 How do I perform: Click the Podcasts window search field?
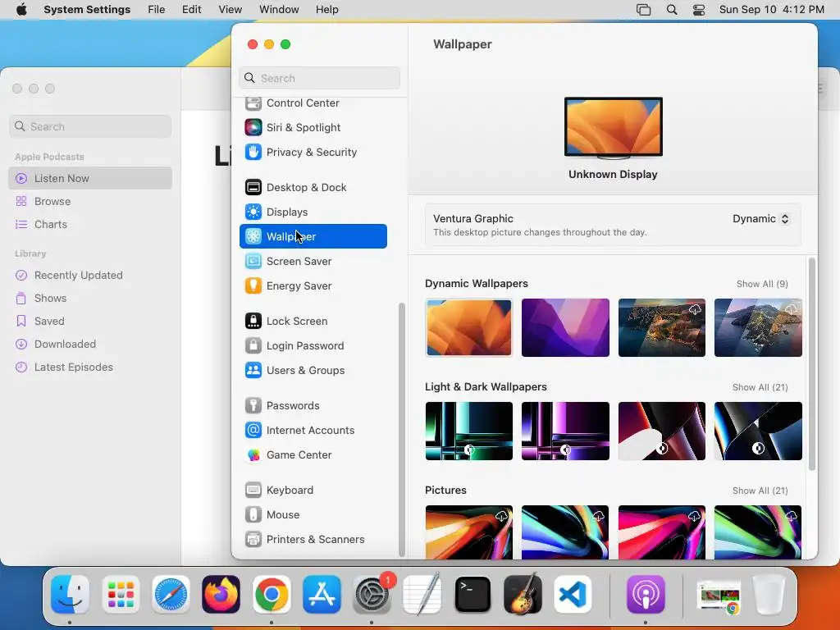[x=90, y=126]
